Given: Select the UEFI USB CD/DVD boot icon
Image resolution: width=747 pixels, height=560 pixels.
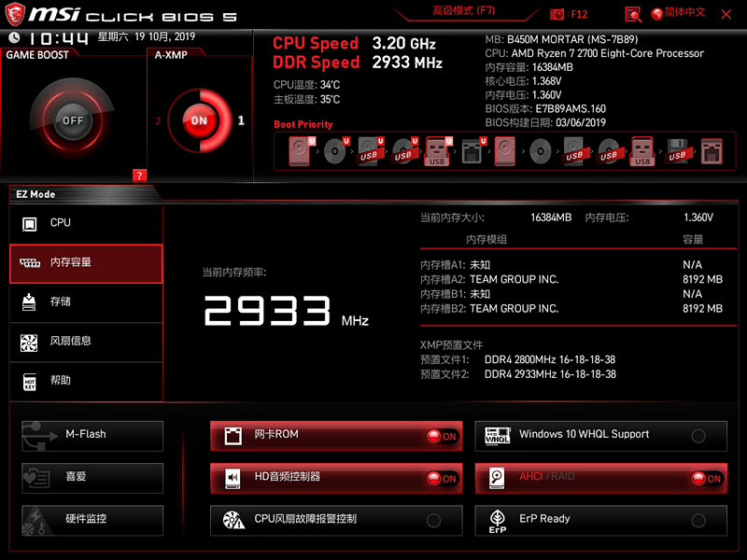Looking at the screenshot, I should coord(404,151).
